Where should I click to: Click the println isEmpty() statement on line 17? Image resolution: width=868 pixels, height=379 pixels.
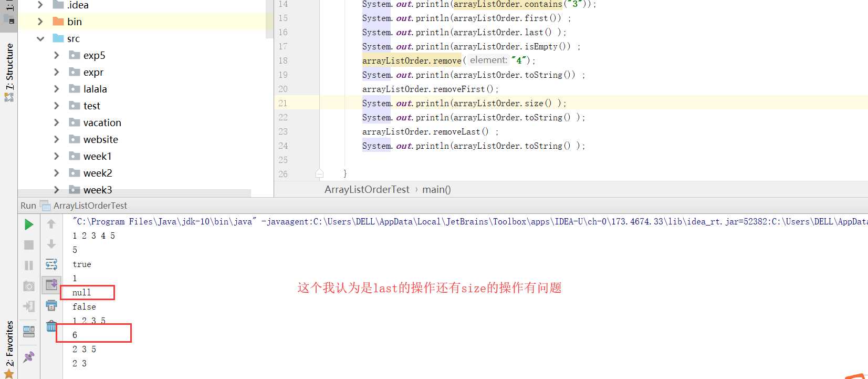(x=471, y=46)
